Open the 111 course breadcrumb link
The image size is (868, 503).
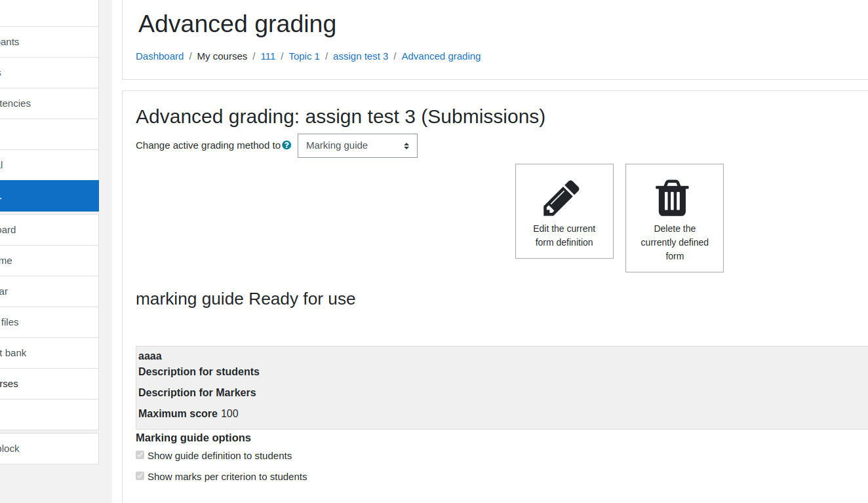(x=267, y=56)
